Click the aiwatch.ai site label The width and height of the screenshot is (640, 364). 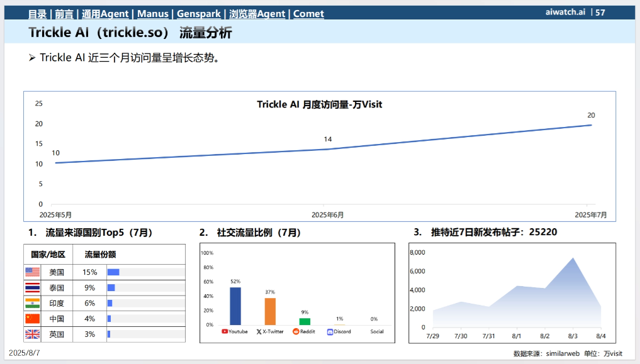[x=565, y=12]
